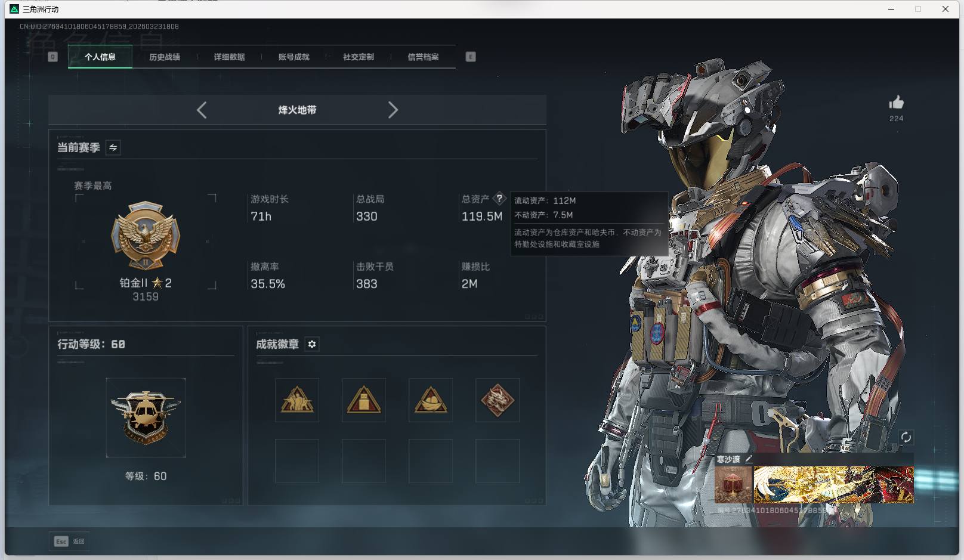Screen dimensions: 964x560
Task: Click the right arrow after 烽火地带
Action: click(393, 110)
